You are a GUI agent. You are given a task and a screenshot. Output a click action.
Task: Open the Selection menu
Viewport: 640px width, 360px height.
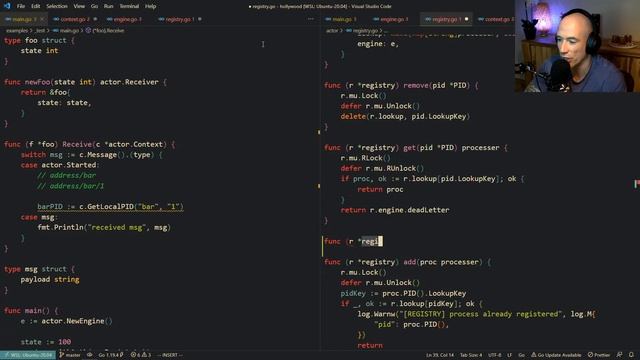click(57, 6)
